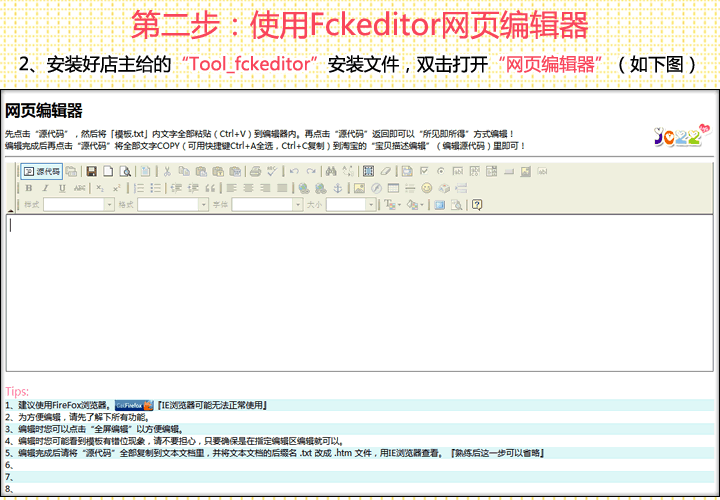
Task: Insert a textarea form element
Action: click(475, 171)
